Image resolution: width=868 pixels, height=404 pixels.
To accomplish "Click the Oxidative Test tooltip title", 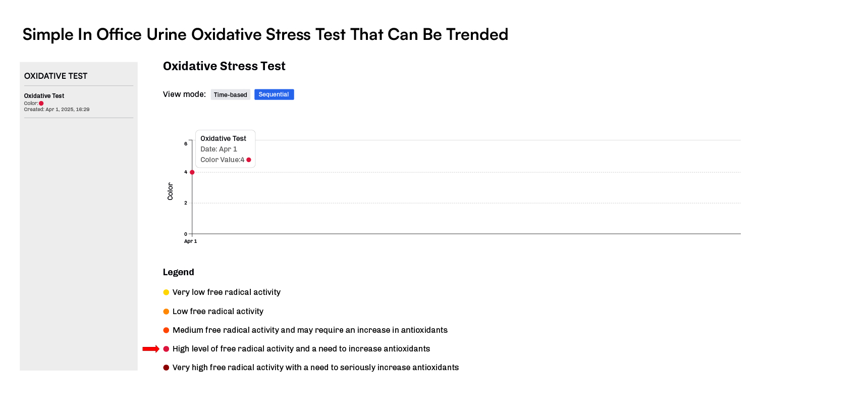I will coord(223,138).
